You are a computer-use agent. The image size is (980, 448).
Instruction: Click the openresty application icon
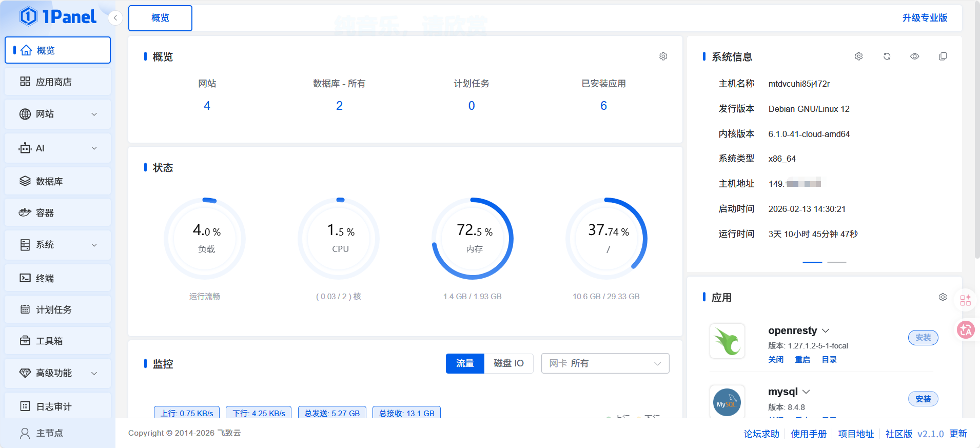(727, 341)
